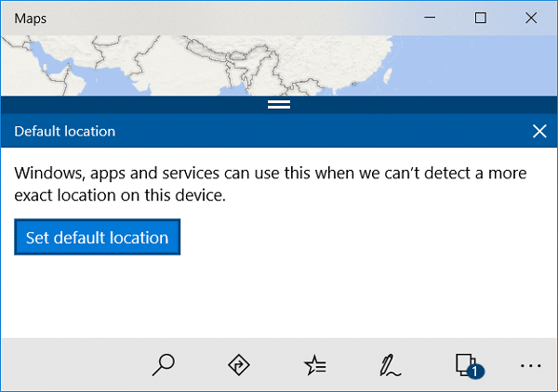Viewport: 558px width, 392px height.
Task: Open the Search icon in bottom toolbar
Action: click(164, 365)
